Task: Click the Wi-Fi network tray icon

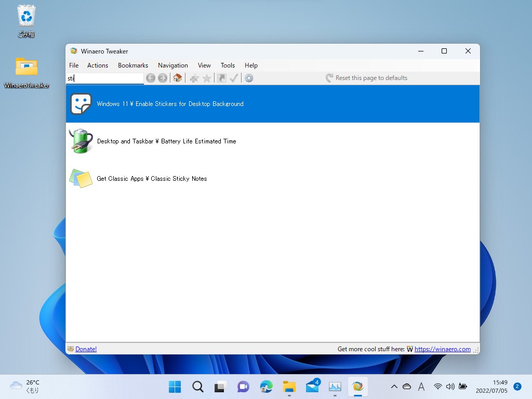Action: point(438,387)
